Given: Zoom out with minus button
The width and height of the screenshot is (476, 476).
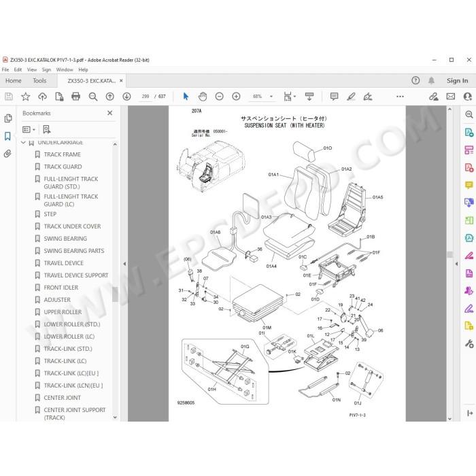Looking at the screenshot, I should [219, 97].
